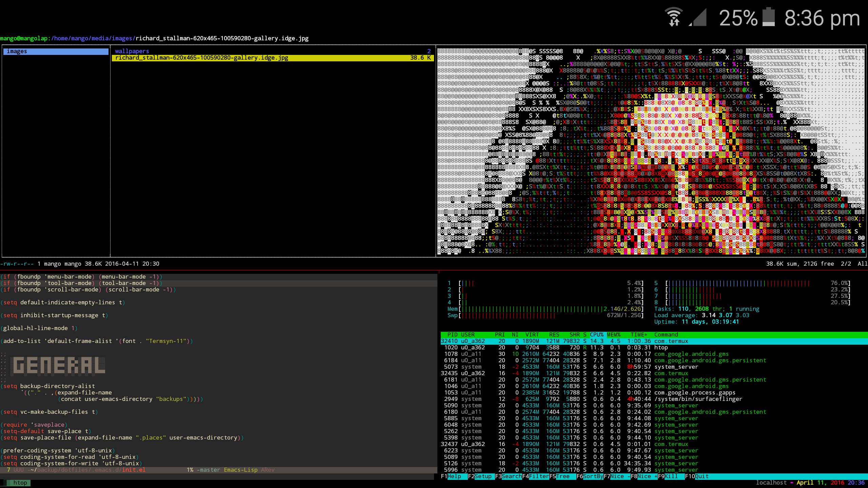This screenshot has width=868, height=488.
Task: Select the images directory in ranger
Action: (56, 51)
